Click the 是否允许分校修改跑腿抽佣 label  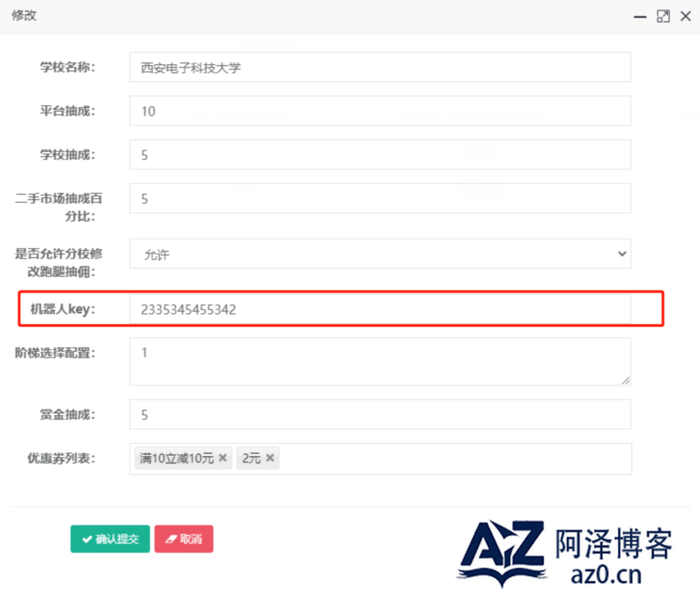(x=59, y=262)
